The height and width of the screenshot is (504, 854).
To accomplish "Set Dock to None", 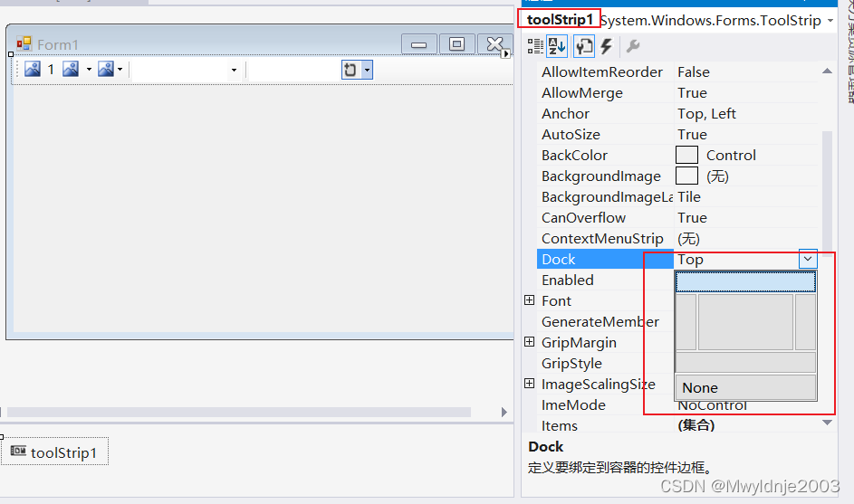I will (745, 387).
